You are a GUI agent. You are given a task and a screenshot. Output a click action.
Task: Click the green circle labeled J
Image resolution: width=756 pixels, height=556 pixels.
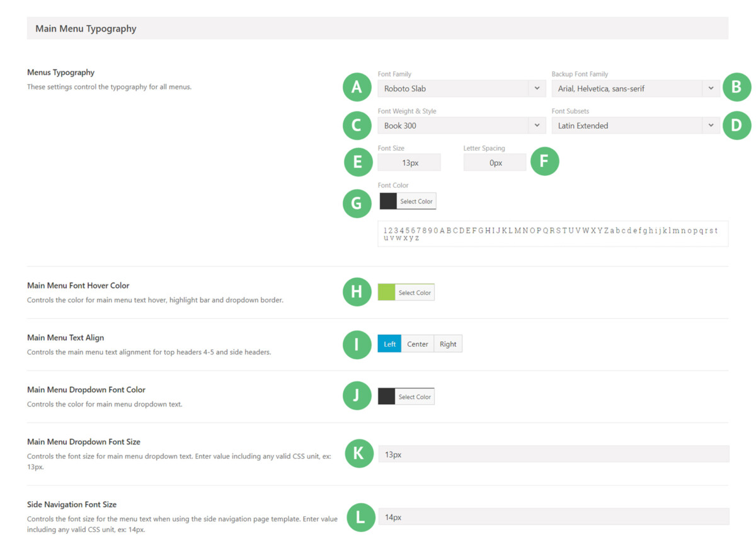point(357,395)
